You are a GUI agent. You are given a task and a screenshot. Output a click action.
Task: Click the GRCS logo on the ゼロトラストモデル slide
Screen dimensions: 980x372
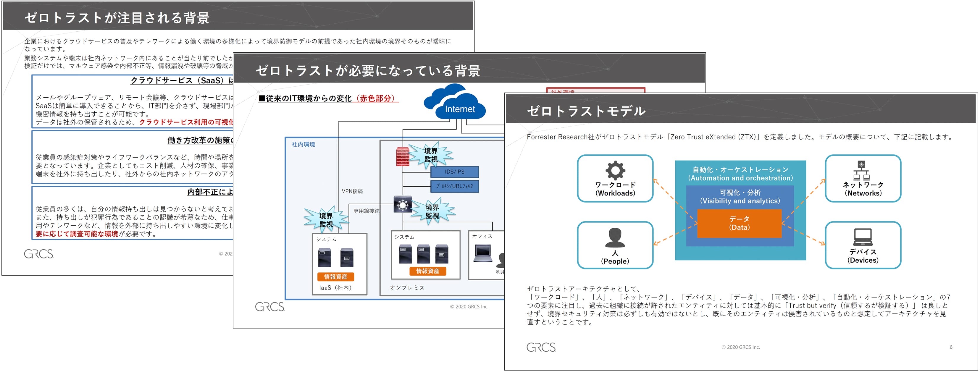point(541,347)
